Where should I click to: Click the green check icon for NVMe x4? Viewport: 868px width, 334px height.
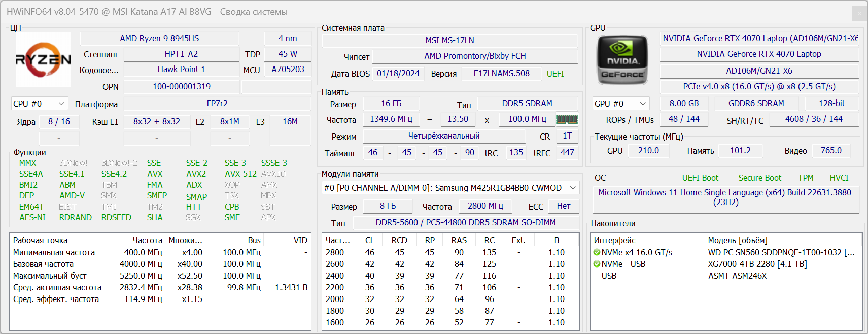[597, 253]
